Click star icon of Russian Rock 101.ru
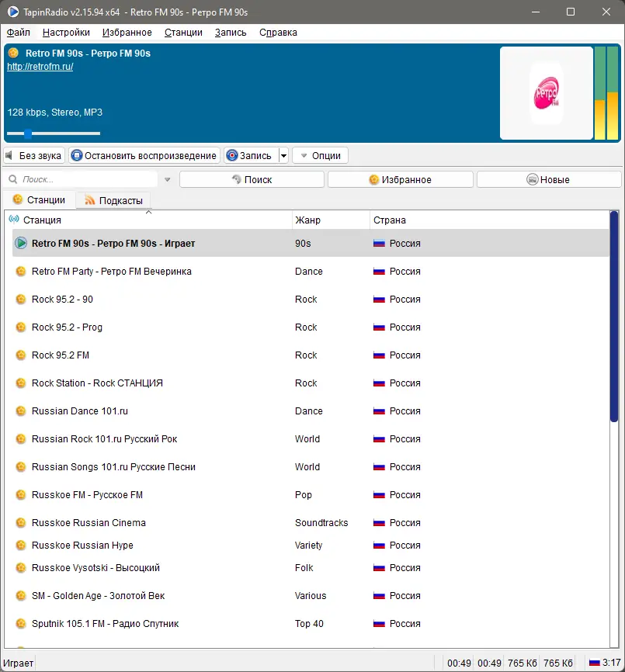Image resolution: width=625 pixels, height=672 pixels. point(20,439)
